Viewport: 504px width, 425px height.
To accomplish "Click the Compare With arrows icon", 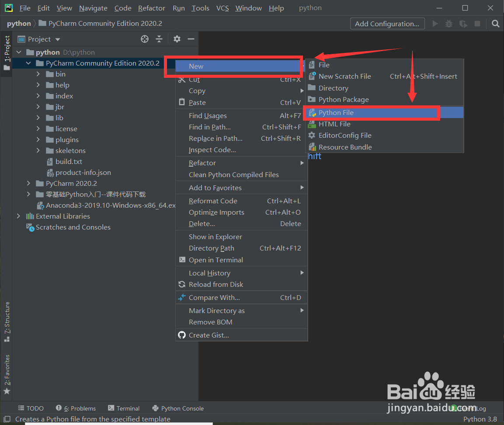I will click(182, 297).
